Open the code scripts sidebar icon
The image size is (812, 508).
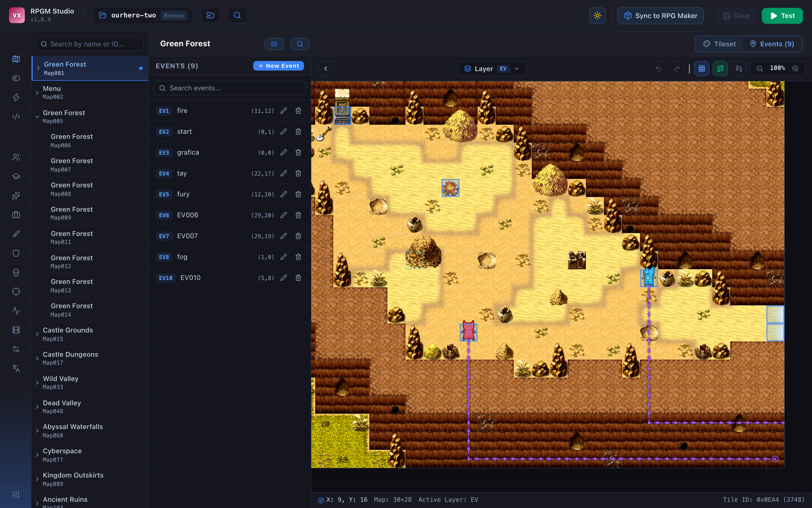[16, 117]
